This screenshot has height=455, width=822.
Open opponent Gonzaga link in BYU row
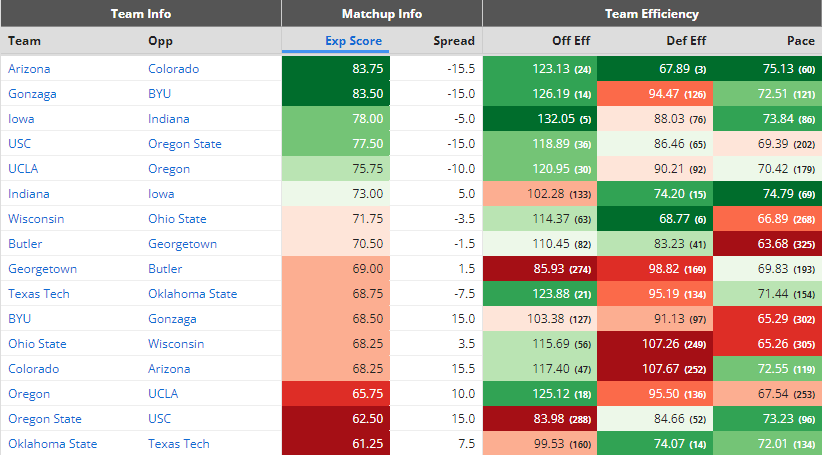coord(172,319)
